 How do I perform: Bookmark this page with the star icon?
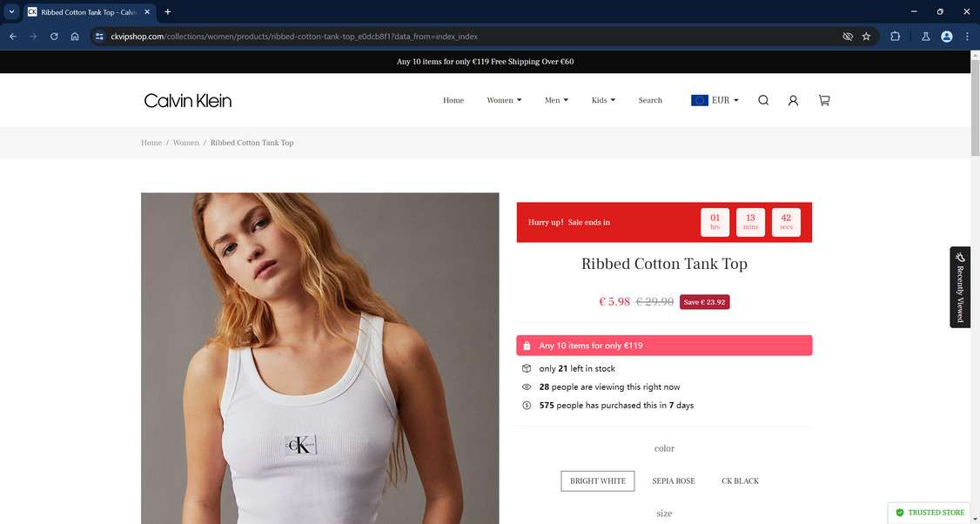pyautogui.click(x=866, y=37)
